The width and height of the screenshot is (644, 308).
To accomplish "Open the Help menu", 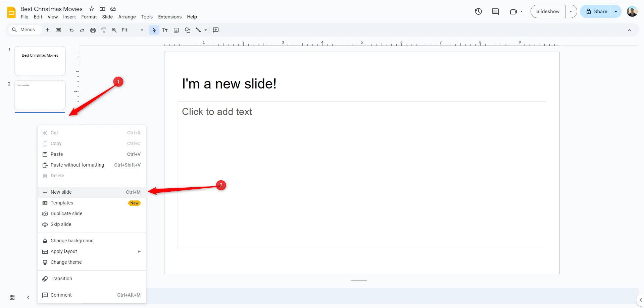I will point(192,17).
